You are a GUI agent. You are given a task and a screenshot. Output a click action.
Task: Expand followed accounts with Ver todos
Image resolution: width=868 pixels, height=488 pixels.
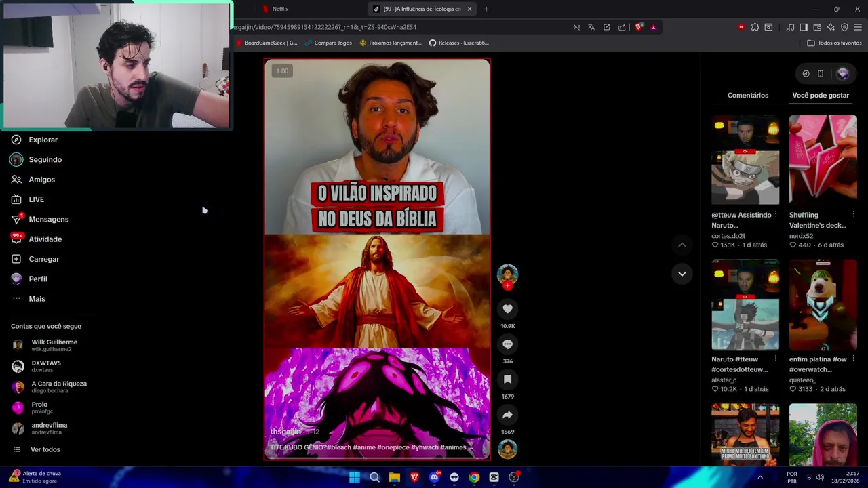pos(37,449)
